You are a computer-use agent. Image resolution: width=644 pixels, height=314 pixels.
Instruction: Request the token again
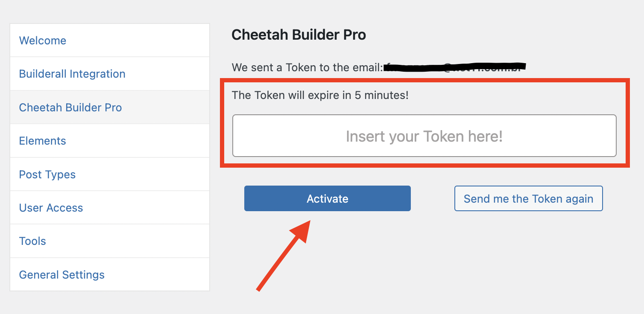click(x=528, y=198)
